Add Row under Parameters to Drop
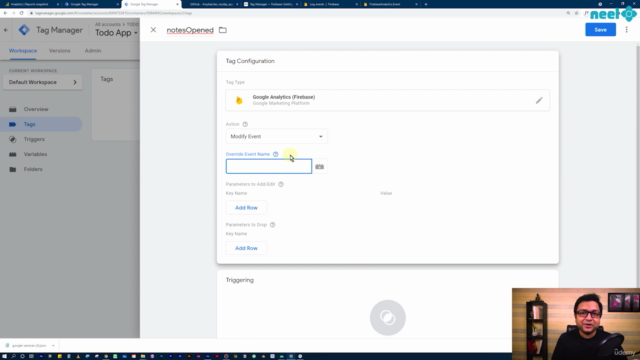The width and height of the screenshot is (640, 360). pyautogui.click(x=246, y=248)
